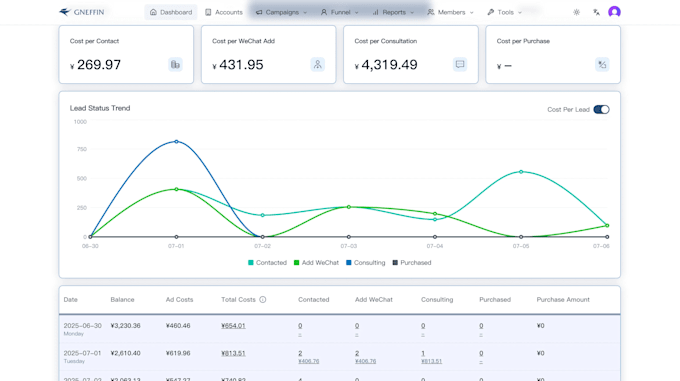Viewport: 680px width, 381px height.
Task: Open total cost ¥813.51 underlined link
Action: point(233,353)
